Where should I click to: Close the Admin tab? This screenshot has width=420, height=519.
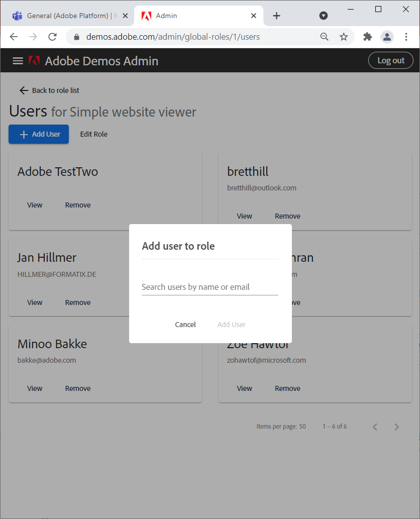(x=254, y=16)
